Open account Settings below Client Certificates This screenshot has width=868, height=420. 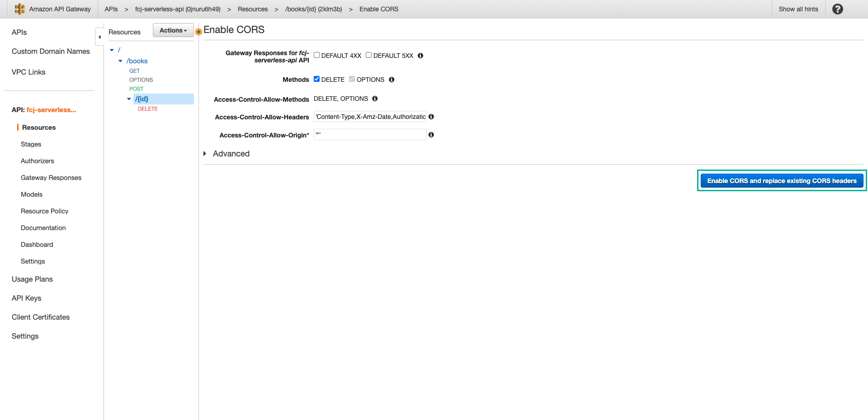pos(25,336)
